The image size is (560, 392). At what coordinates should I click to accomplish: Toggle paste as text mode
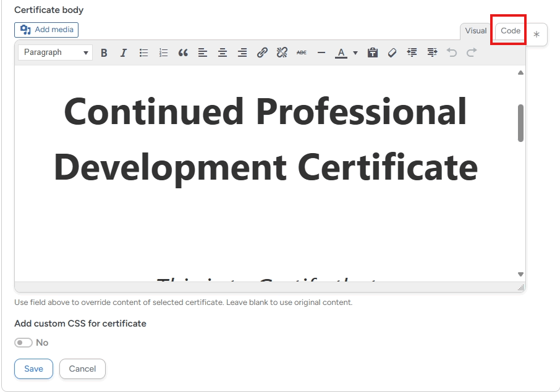pos(373,53)
